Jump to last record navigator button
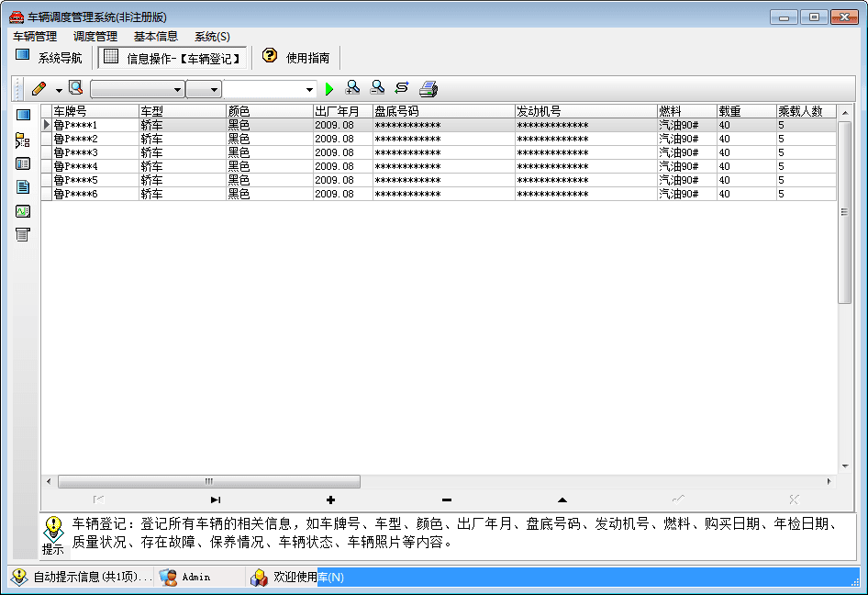The image size is (868, 595). coord(215,500)
